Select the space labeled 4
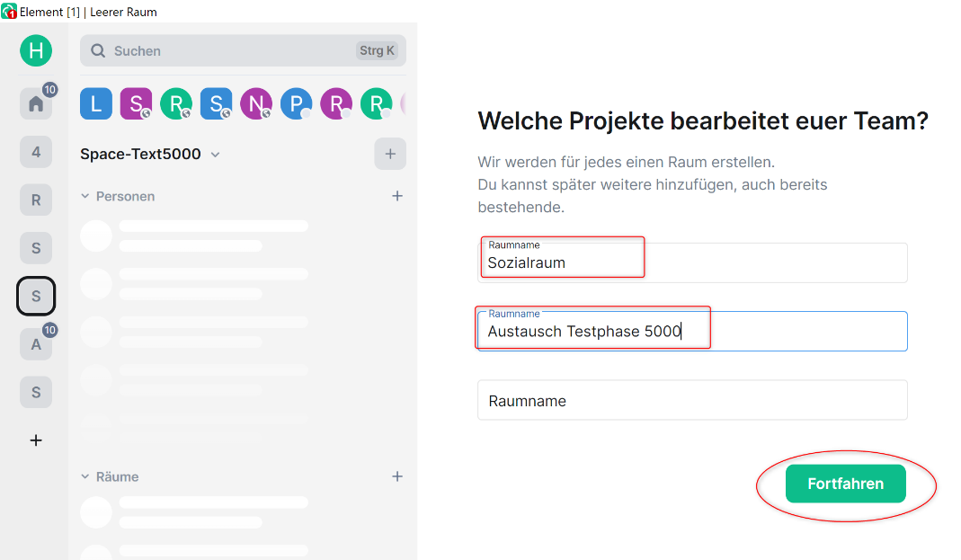961x560 pixels. coord(36,152)
